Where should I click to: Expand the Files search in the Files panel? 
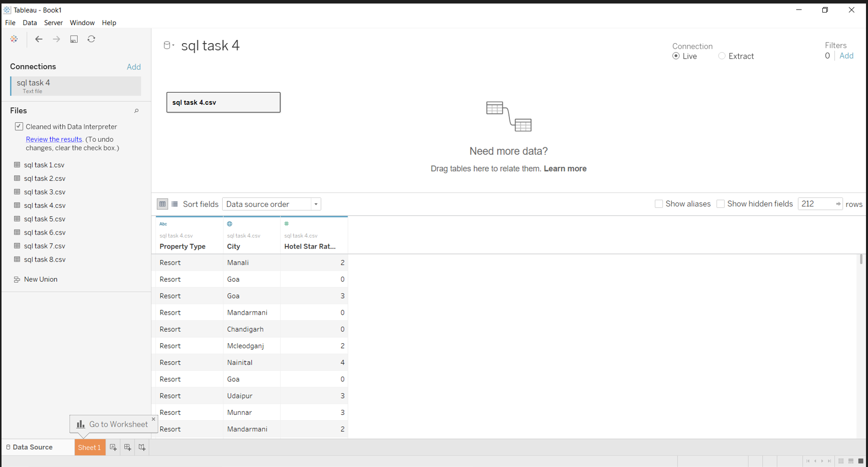point(136,111)
